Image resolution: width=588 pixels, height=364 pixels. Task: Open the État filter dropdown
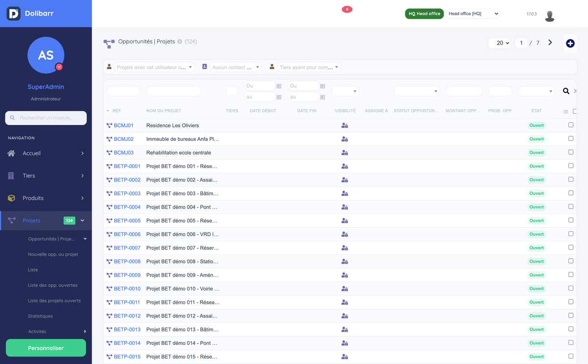click(536, 91)
